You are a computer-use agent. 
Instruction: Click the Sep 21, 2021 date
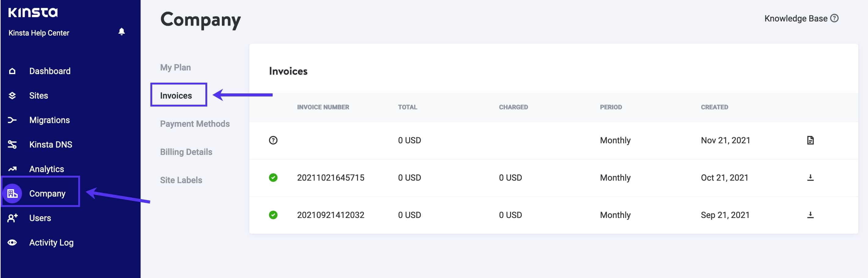(725, 215)
